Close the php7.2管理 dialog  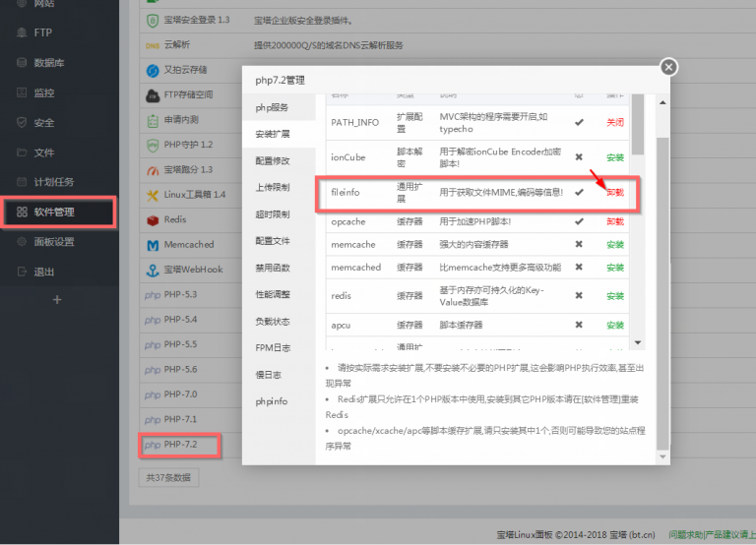coord(668,67)
